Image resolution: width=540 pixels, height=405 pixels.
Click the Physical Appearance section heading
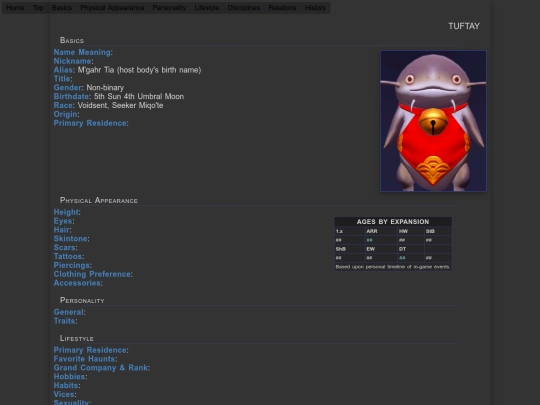(98, 200)
